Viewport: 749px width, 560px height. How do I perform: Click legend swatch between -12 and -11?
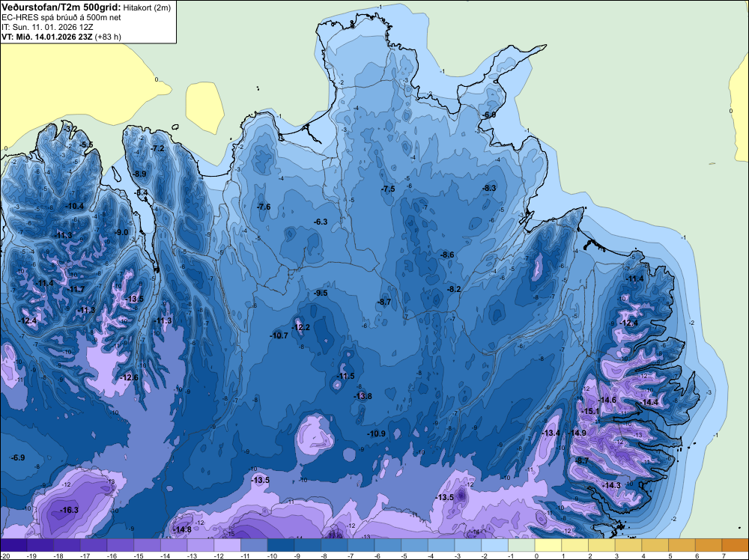pos(228,545)
